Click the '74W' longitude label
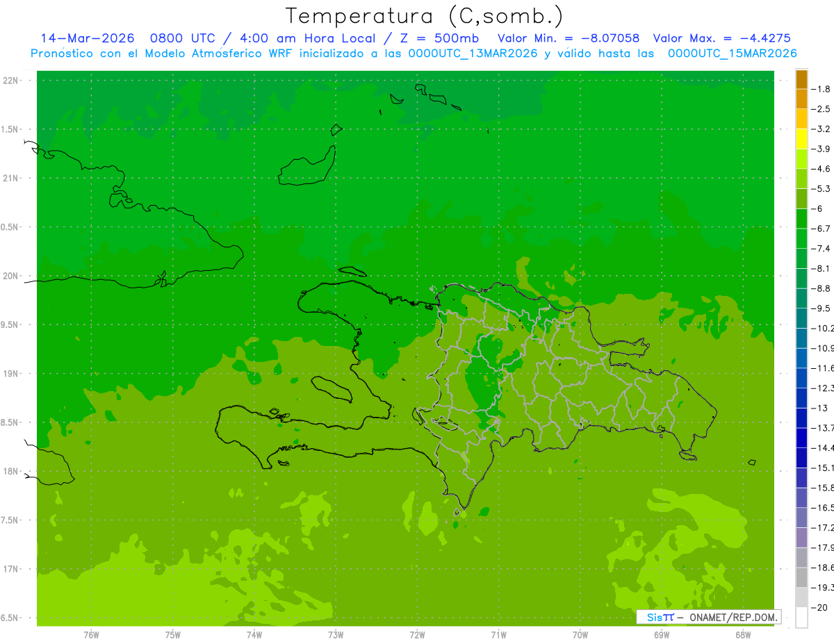834x644 pixels. (254, 636)
